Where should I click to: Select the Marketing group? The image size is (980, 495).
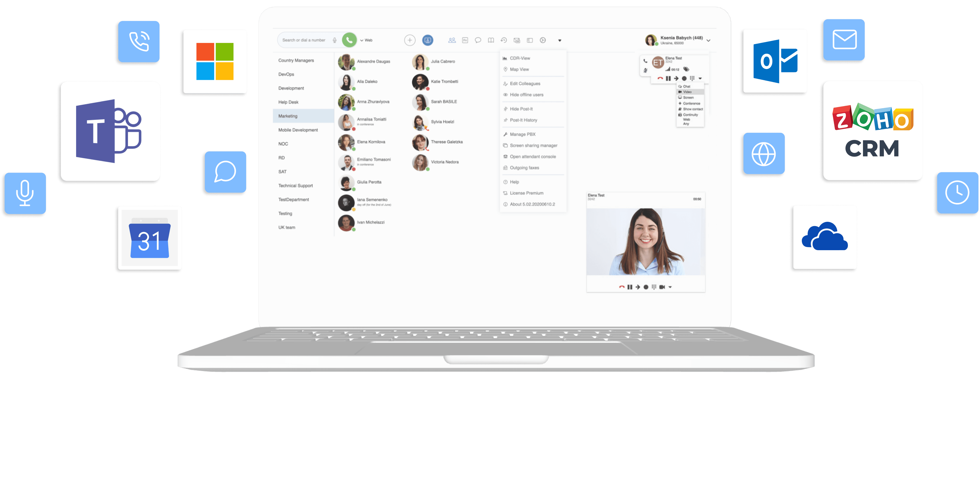click(303, 116)
